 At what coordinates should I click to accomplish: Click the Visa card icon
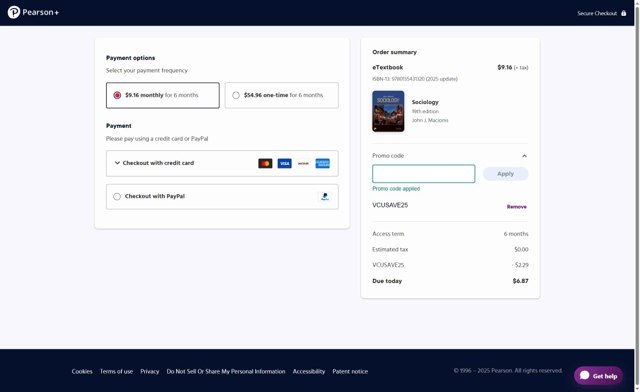(284, 163)
